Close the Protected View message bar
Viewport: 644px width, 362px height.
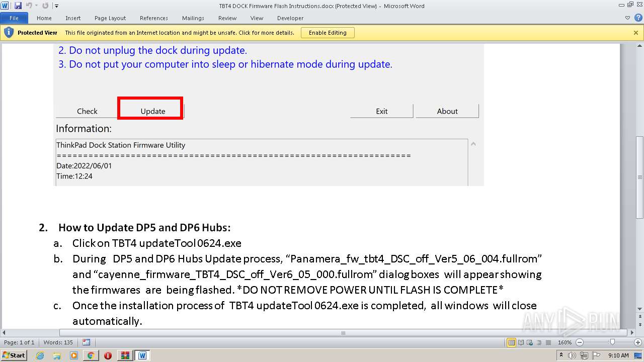click(636, 33)
